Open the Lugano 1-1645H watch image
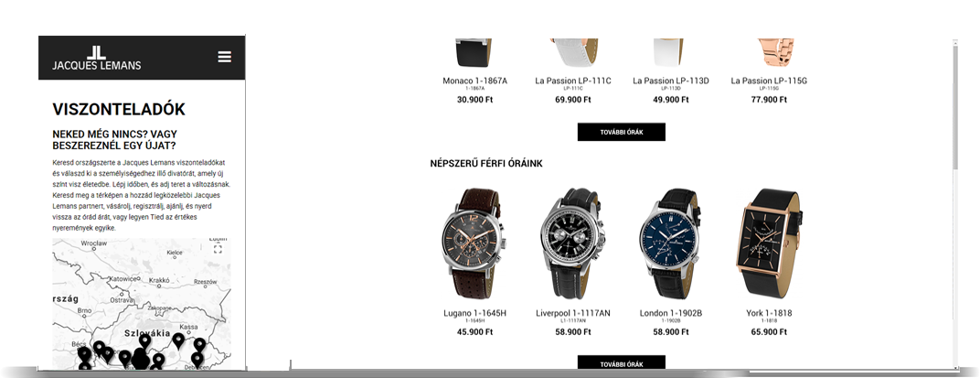The height and width of the screenshot is (378, 980). click(474, 243)
